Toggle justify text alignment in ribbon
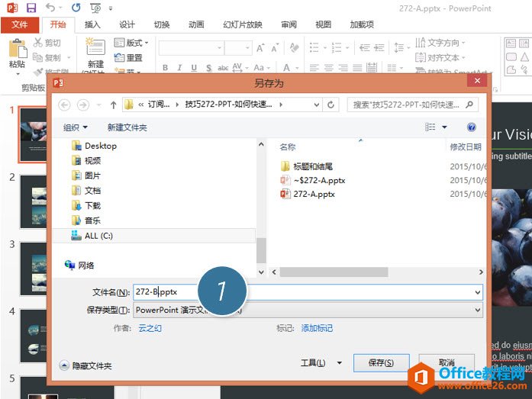Screen dimensions: 532x399 click(x=357, y=68)
